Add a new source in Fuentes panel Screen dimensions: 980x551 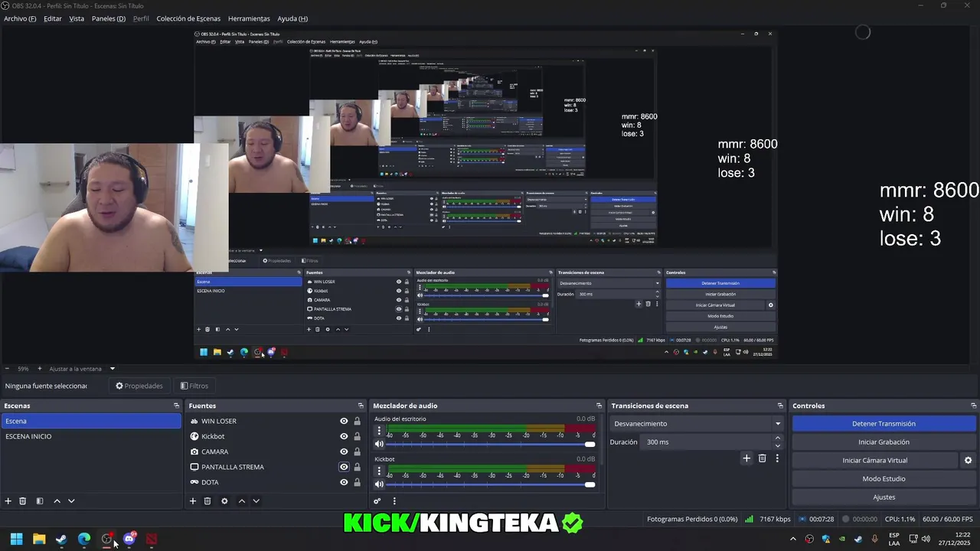(x=193, y=501)
